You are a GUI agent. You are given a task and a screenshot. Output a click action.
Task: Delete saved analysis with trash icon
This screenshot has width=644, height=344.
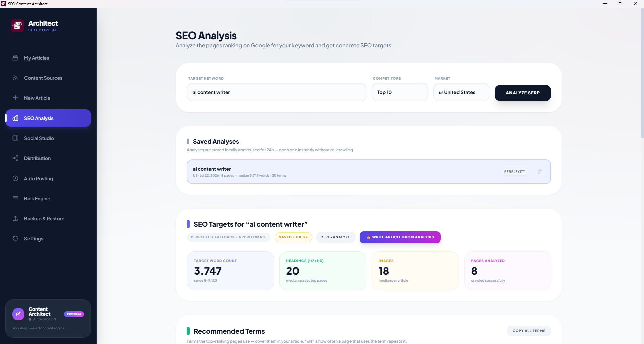[540, 172]
